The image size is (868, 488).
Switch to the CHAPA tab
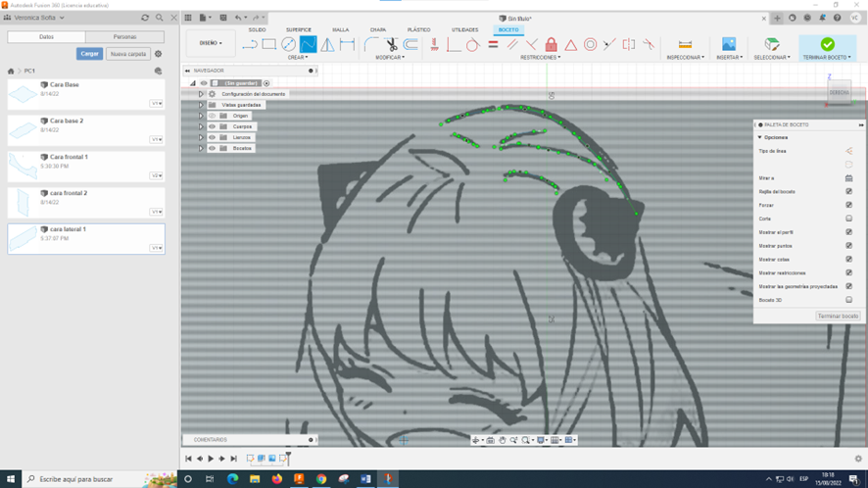click(378, 30)
